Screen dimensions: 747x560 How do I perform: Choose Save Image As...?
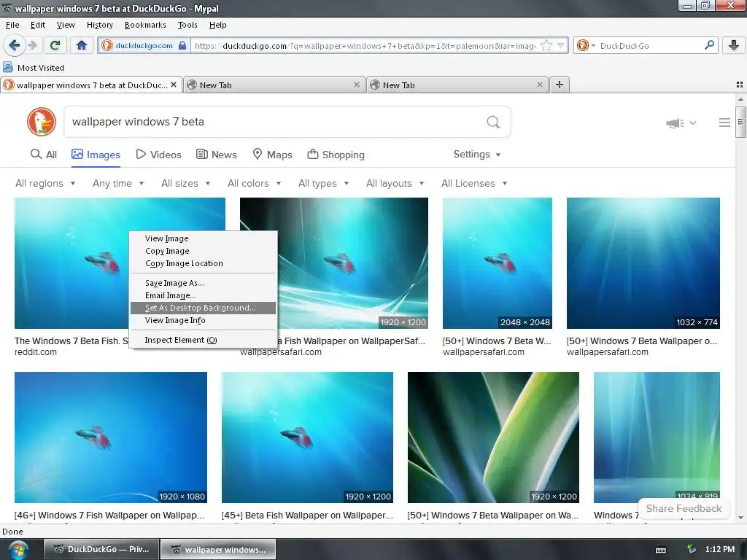(203, 283)
